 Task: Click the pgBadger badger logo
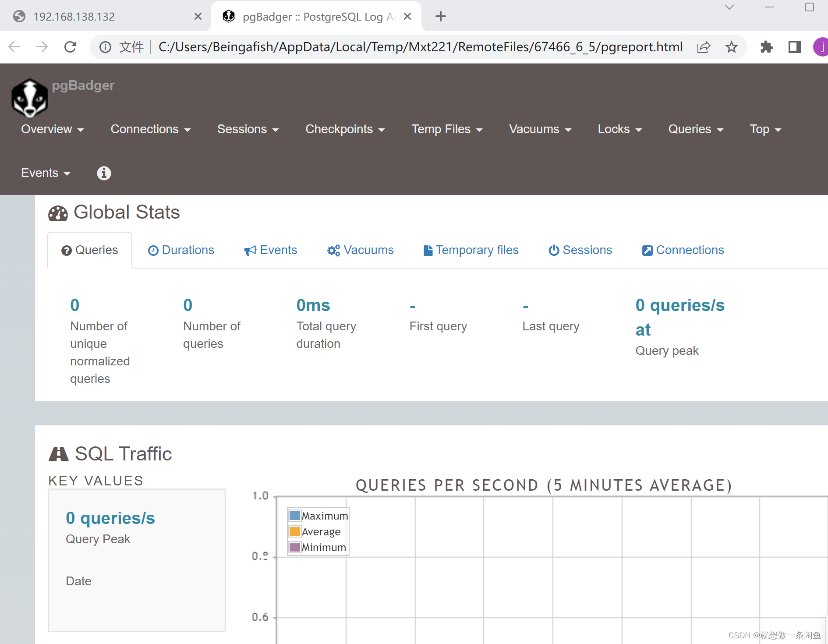pyautogui.click(x=29, y=99)
